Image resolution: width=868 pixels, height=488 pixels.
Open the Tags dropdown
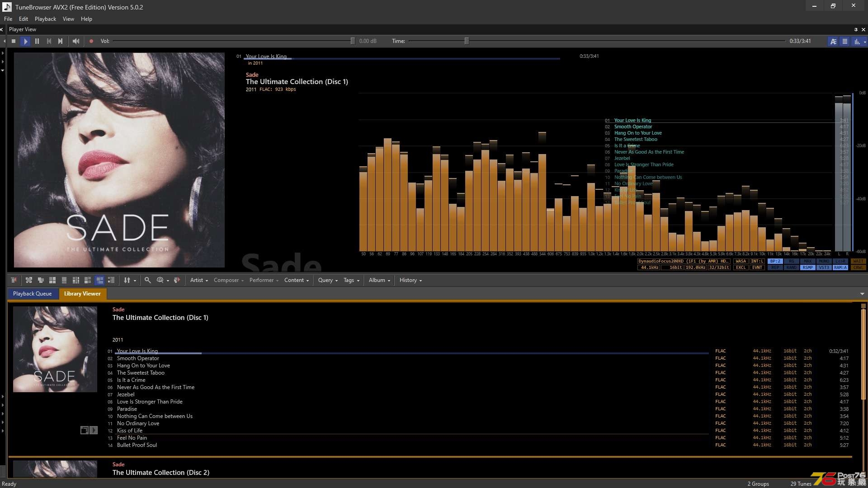351,280
